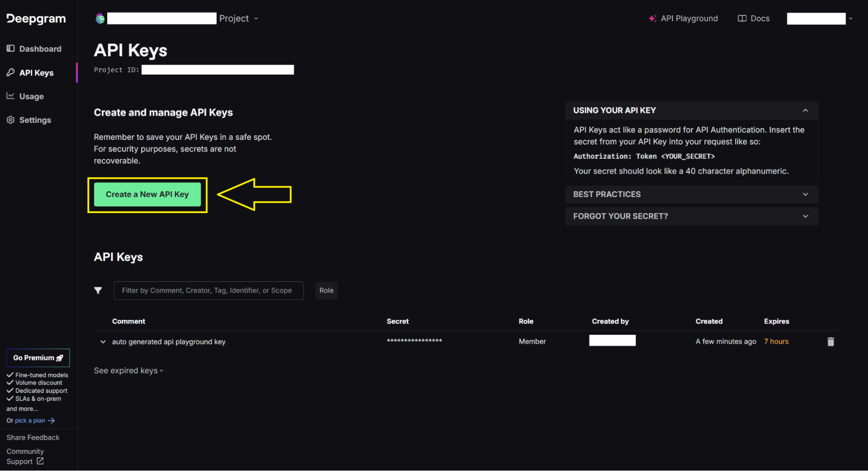Click the API key filter field

pyautogui.click(x=208, y=290)
